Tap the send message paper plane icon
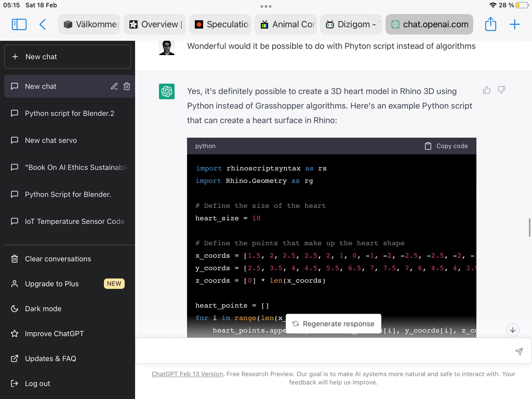This screenshot has height=399, width=532. click(x=519, y=351)
